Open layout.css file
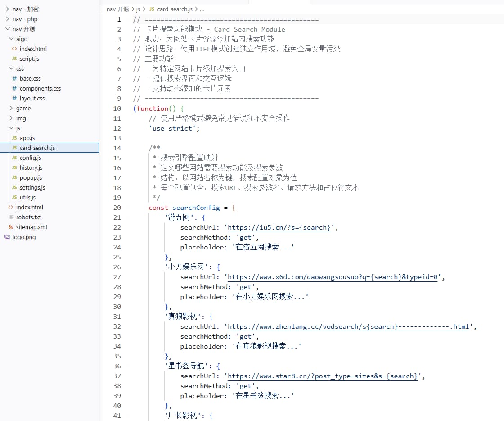This screenshot has width=504, height=421. [32, 99]
